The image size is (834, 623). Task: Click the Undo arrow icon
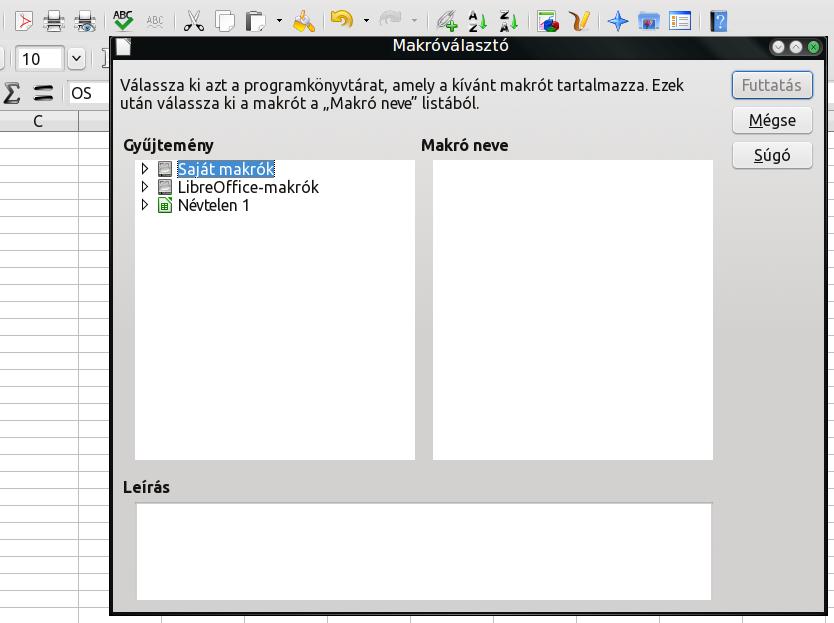coord(342,21)
